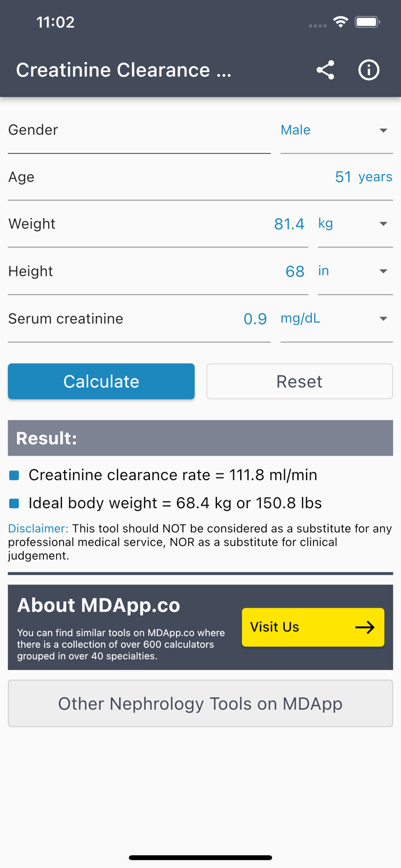Viewport: 401px width, 868px height.
Task: Tap the cellular signal dots in the status bar
Action: (x=317, y=25)
